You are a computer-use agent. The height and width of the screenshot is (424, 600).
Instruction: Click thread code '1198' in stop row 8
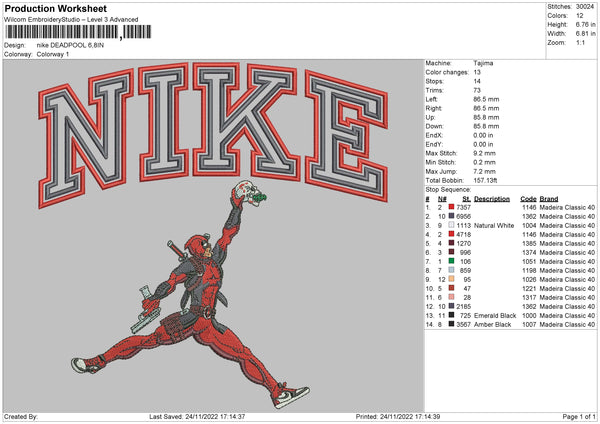(x=529, y=270)
